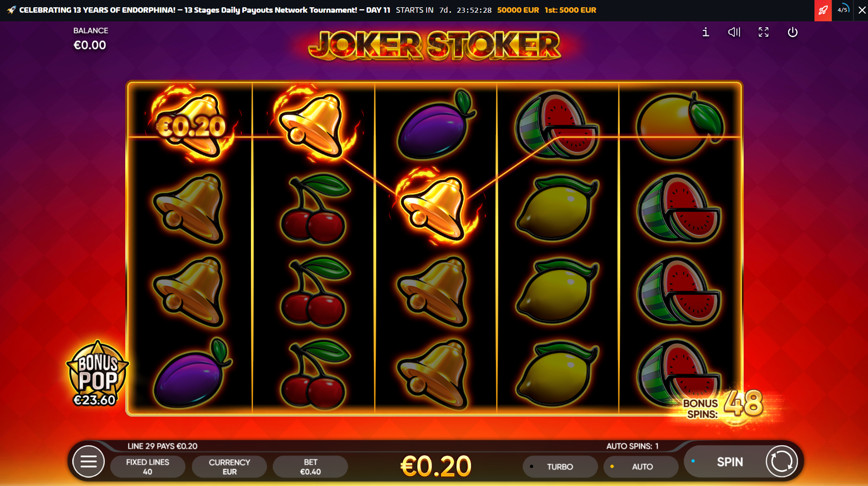Screen dimensions: 868x486
Task: Open the hamburger menu button
Action: [88, 462]
